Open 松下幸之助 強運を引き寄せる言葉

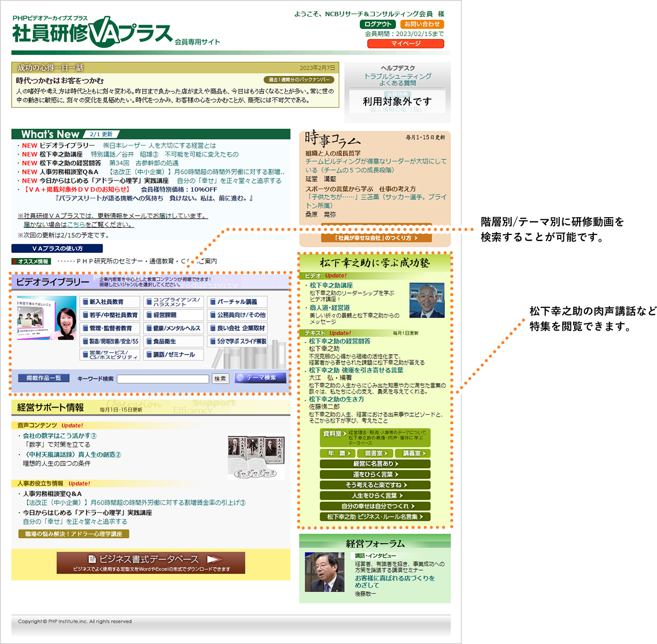coord(356,370)
